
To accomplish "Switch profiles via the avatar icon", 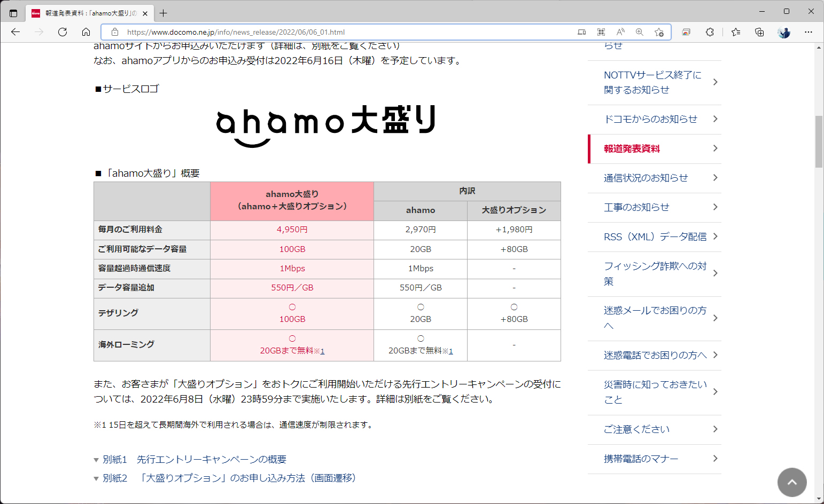I will (x=783, y=32).
